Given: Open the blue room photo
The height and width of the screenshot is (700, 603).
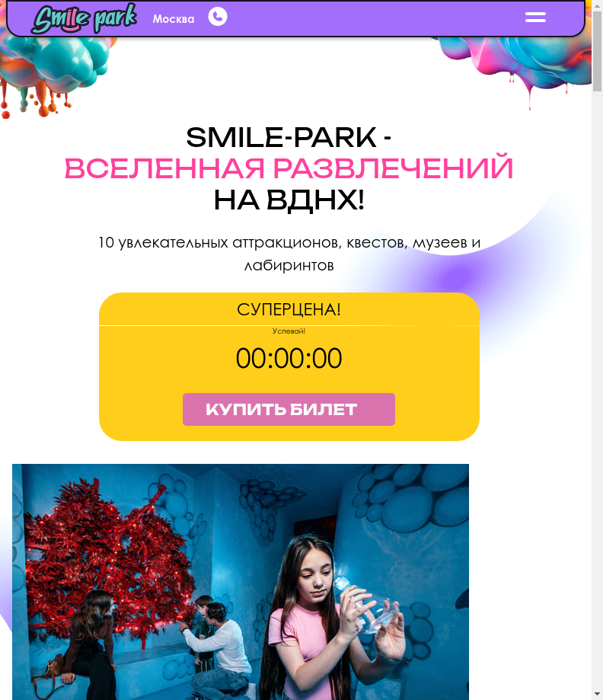Looking at the screenshot, I should tap(241, 582).
